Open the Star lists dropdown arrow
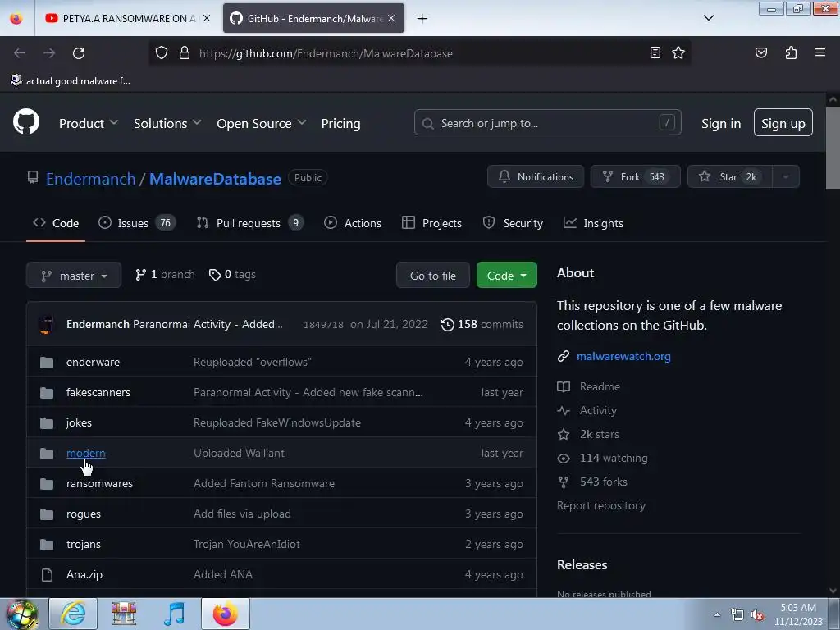The image size is (840, 630). tap(785, 177)
